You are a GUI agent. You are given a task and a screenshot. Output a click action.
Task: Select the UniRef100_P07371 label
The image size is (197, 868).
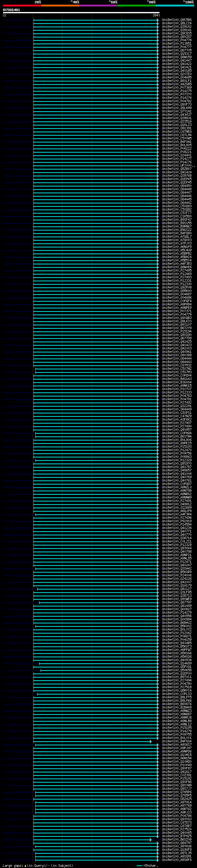(x=177, y=311)
